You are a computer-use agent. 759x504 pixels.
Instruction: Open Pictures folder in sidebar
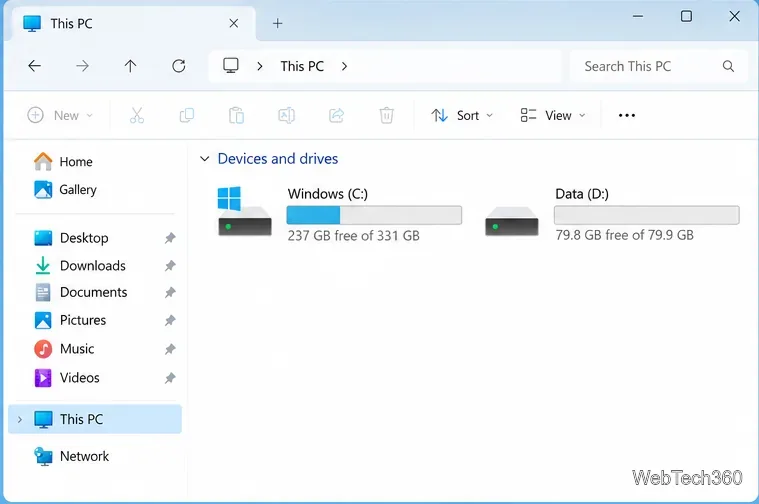pyautogui.click(x=70, y=320)
